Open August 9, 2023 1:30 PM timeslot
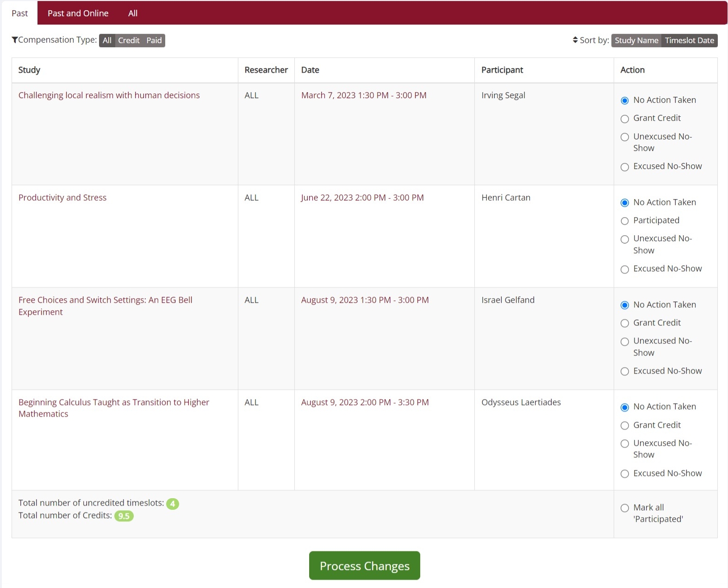 click(x=365, y=300)
